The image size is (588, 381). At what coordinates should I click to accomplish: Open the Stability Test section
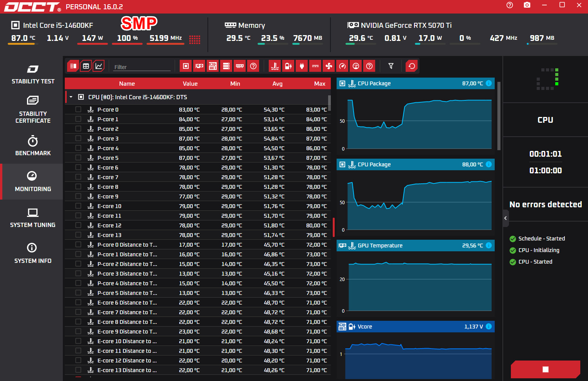click(33, 74)
